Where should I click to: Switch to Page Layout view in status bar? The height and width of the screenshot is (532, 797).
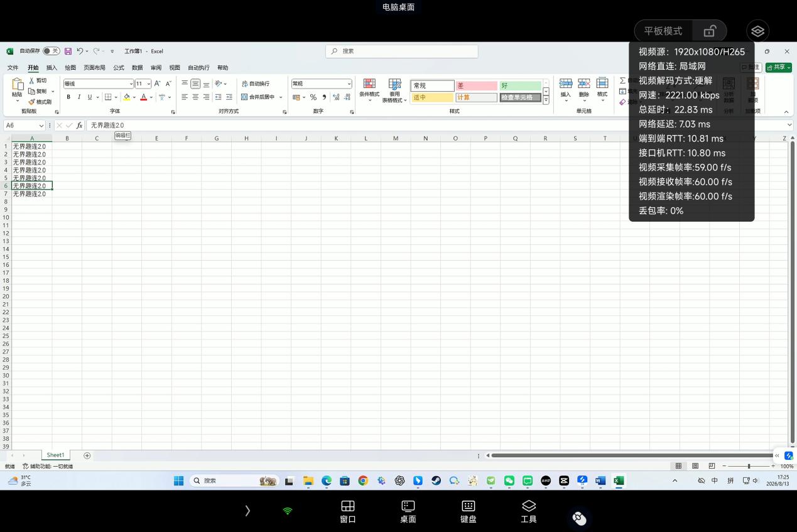click(x=695, y=466)
